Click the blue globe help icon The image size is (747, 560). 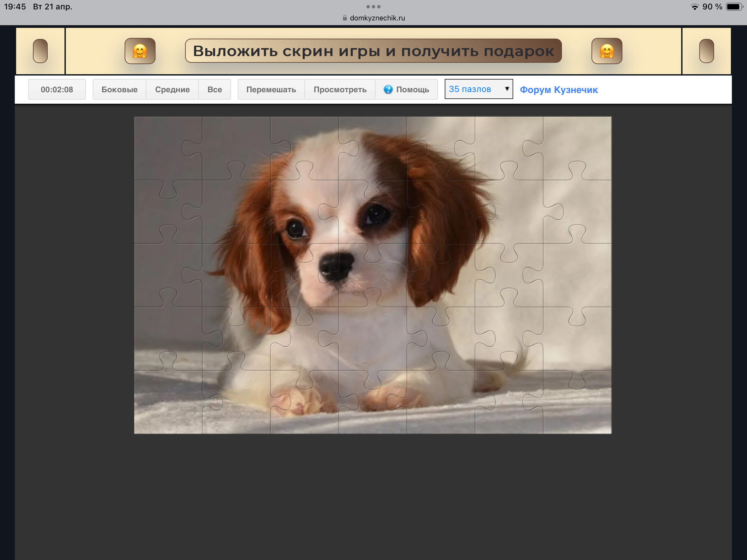point(388,89)
